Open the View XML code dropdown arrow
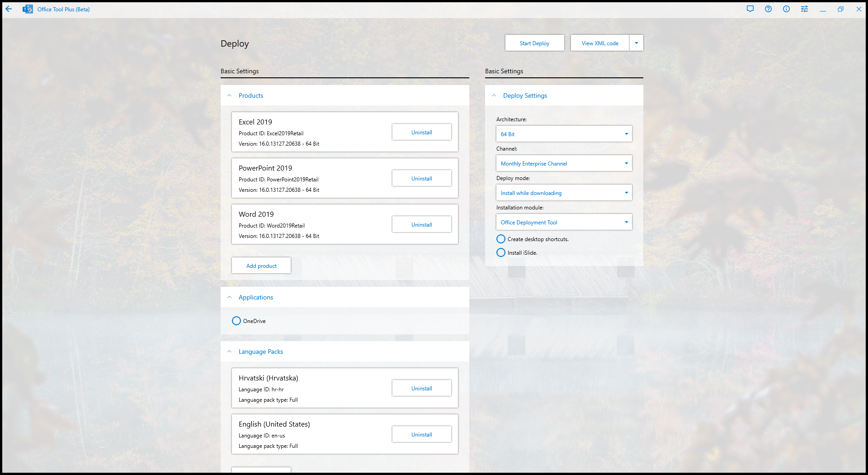The width and height of the screenshot is (868, 475). click(637, 43)
